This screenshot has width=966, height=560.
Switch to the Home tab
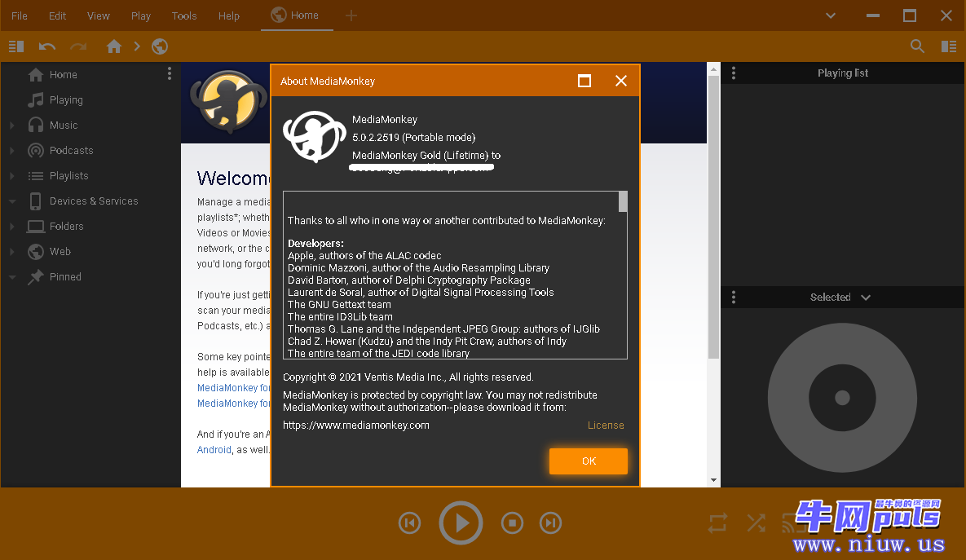[x=297, y=15]
